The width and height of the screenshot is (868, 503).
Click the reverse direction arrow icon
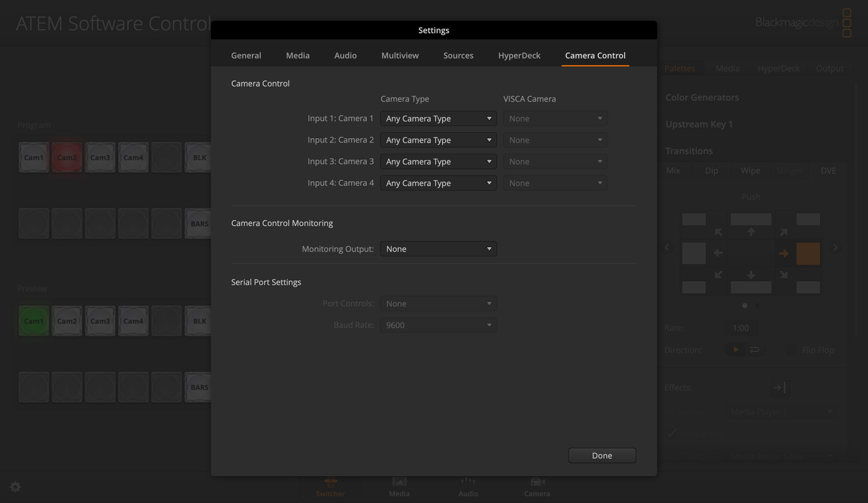tap(755, 350)
